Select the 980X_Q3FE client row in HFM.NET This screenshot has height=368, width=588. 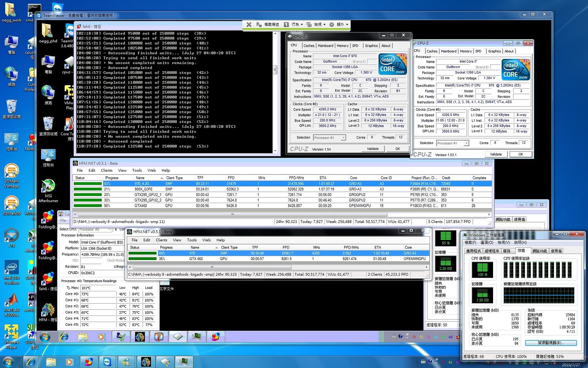click(x=282, y=189)
